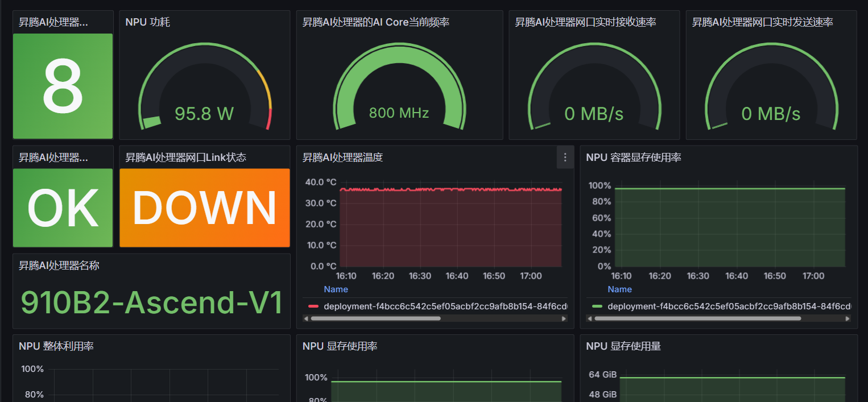Click the green OK status tile

click(63, 208)
